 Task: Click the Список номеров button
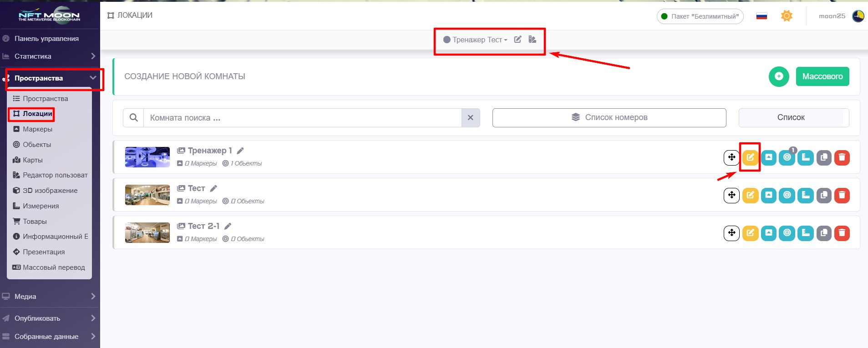coord(609,117)
